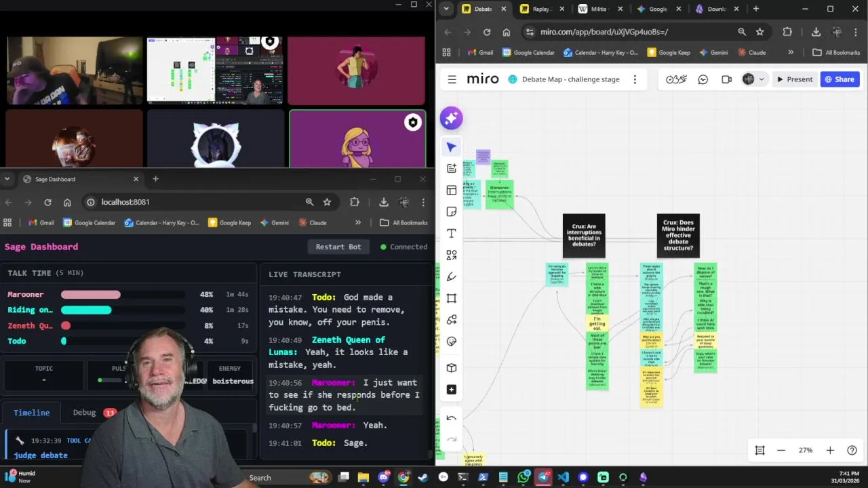Open new tab in Miro browser
Viewport: 868px width, 488px height.
756,9
